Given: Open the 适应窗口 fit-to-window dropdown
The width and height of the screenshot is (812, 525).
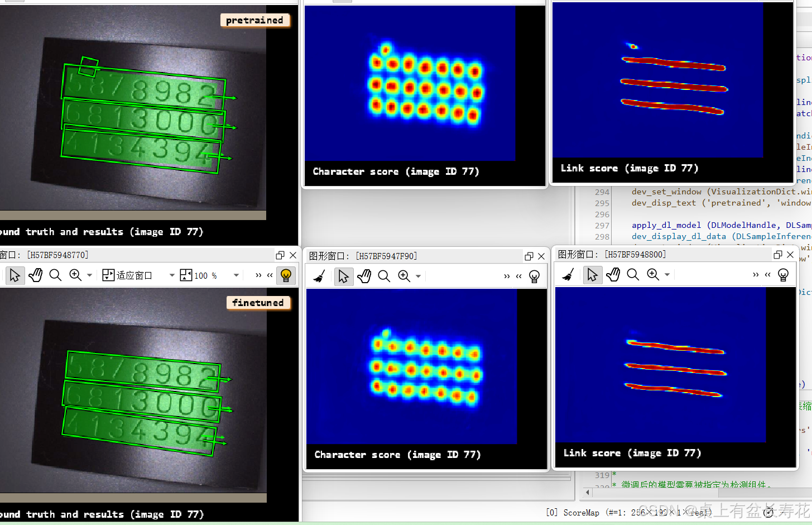Looking at the screenshot, I should [x=172, y=275].
